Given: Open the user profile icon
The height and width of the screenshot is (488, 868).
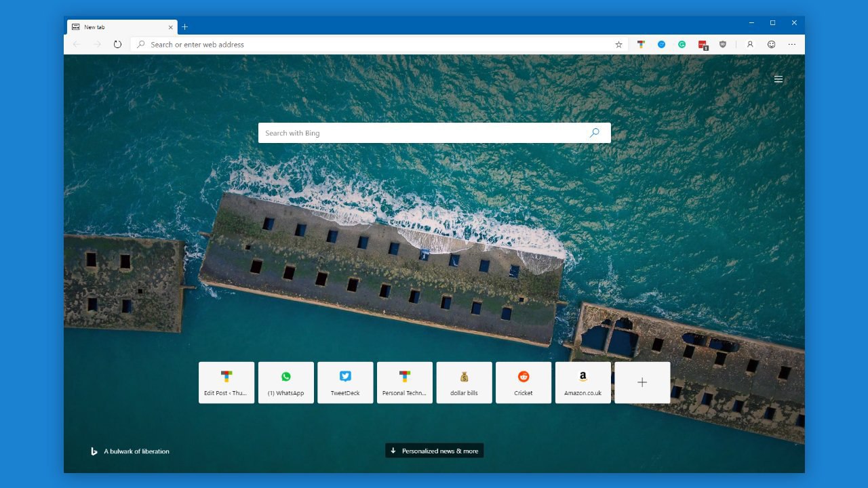Looking at the screenshot, I should tap(750, 45).
